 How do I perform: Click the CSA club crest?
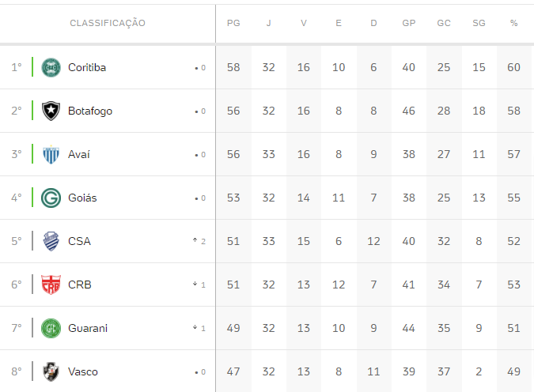51,241
